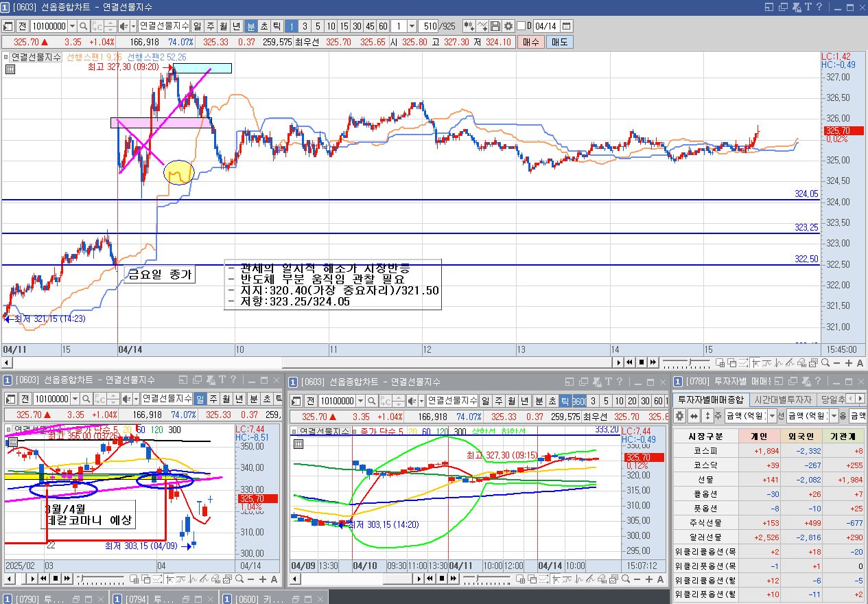The height and width of the screenshot is (604, 868).
Task: Zoom in with the plus icon below main chart
Action: [x=849, y=363]
